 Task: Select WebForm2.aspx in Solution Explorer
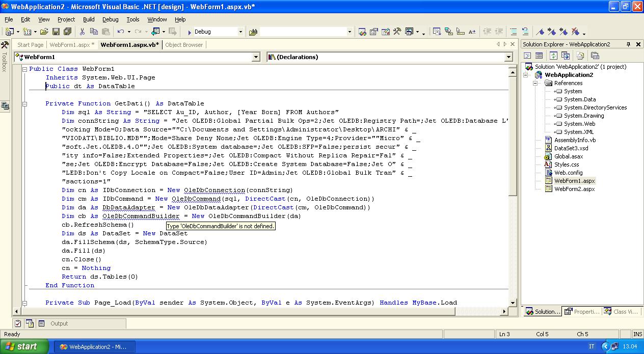[x=574, y=189]
